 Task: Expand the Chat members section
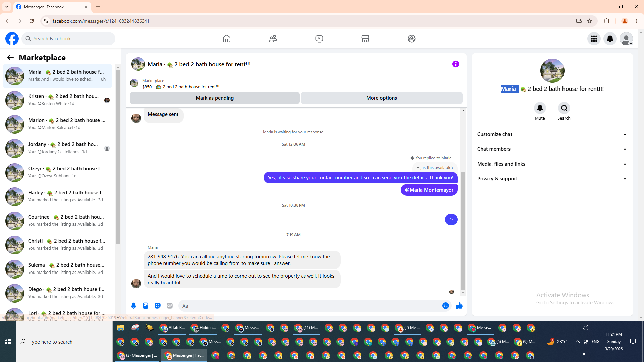click(x=552, y=149)
